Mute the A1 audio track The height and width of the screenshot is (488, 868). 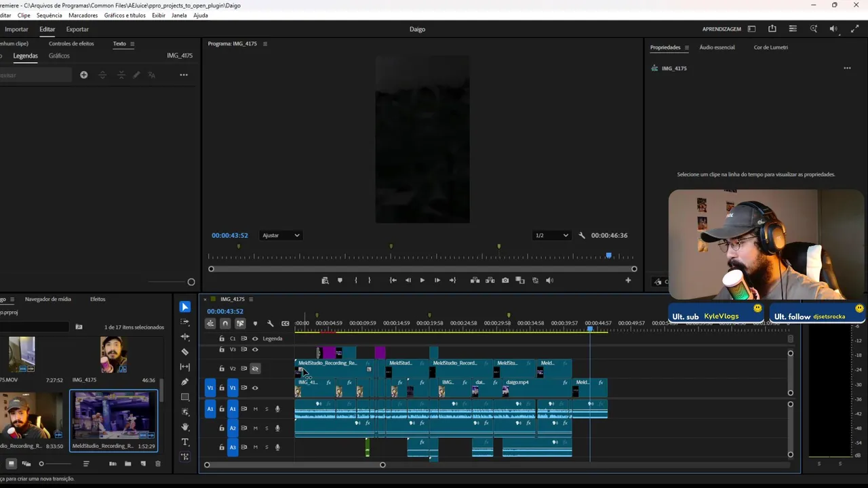(x=255, y=409)
